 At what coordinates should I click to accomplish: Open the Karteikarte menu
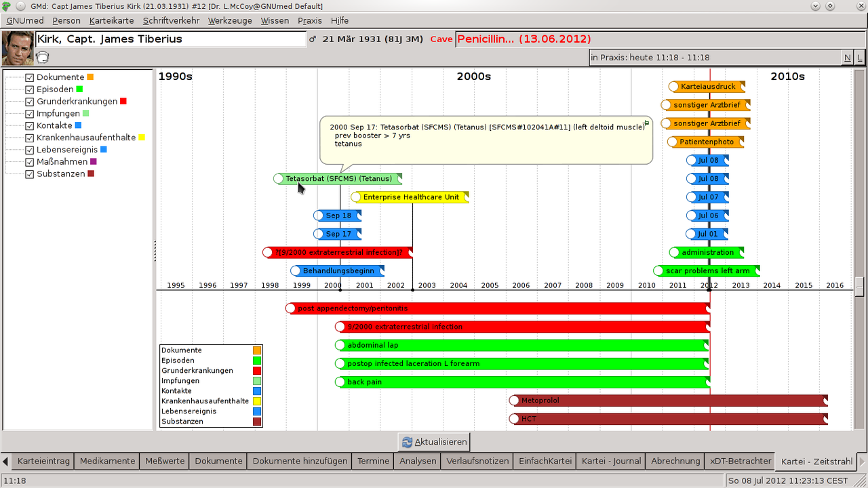click(x=112, y=20)
